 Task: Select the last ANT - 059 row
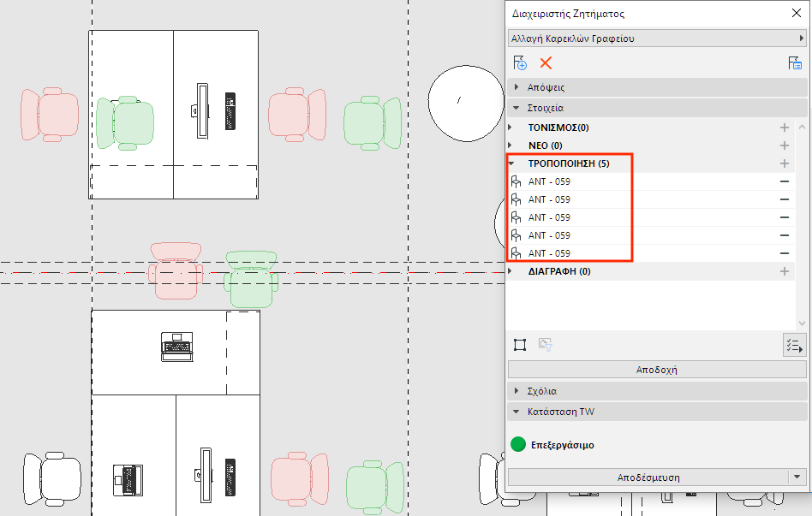[x=650, y=253]
